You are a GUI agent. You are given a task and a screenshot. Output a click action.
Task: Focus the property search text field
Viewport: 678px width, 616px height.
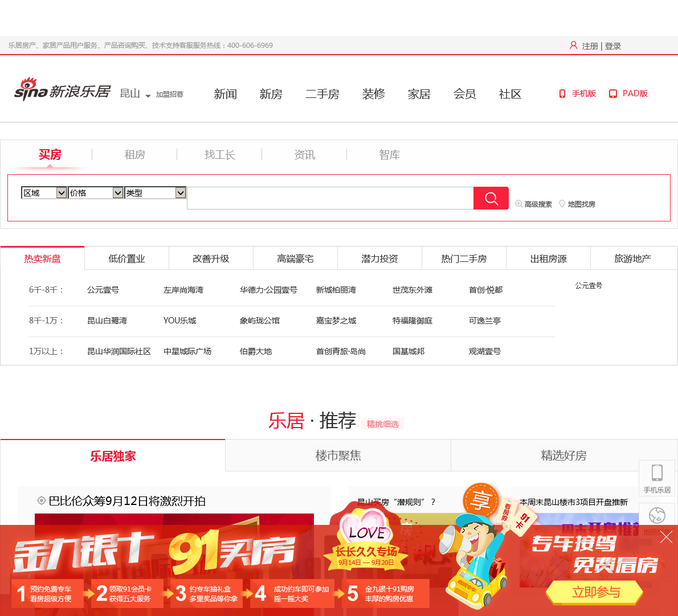330,198
